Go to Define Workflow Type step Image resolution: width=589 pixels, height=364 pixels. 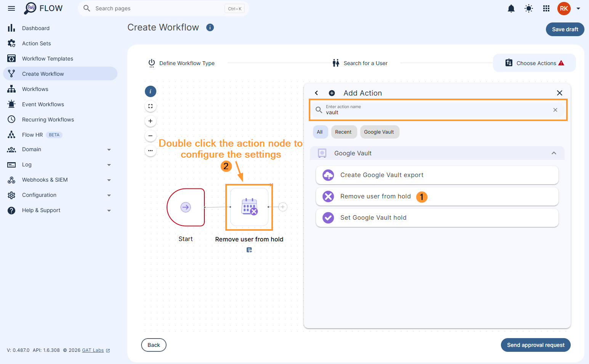point(181,63)
